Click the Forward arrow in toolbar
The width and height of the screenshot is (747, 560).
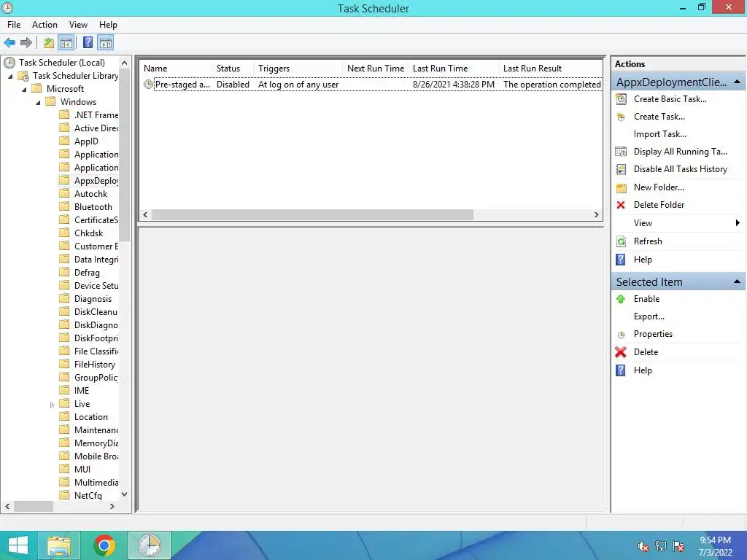(x=26, y=43)
